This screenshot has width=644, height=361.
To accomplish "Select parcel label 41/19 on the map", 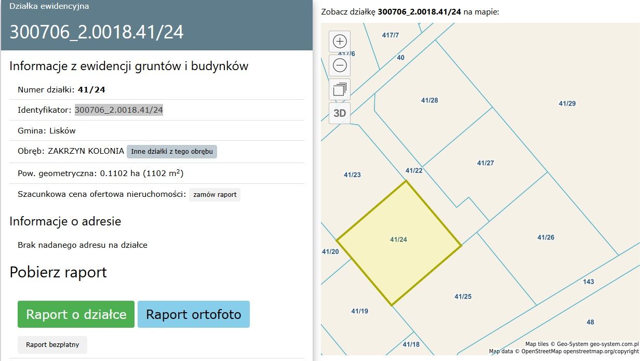I will [x=359, y=311].
